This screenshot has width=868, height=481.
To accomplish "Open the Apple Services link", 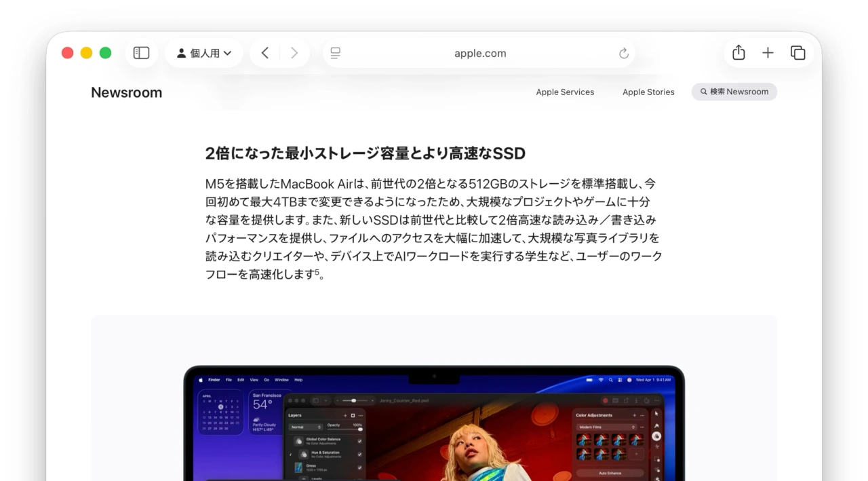I will coord(565,92).
